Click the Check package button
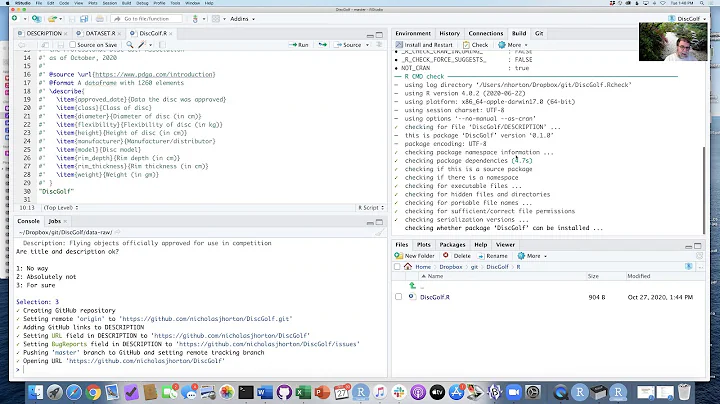 point(476,45)
